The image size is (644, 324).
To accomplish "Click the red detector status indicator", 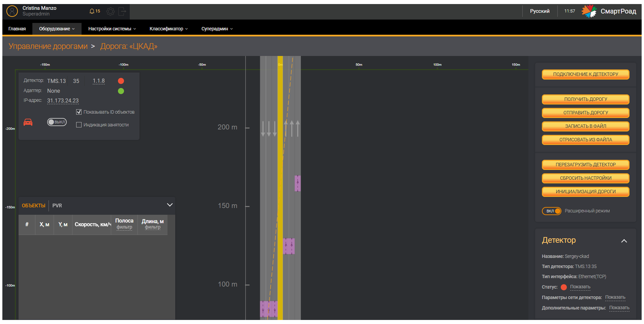I will (x=121, y=81).
